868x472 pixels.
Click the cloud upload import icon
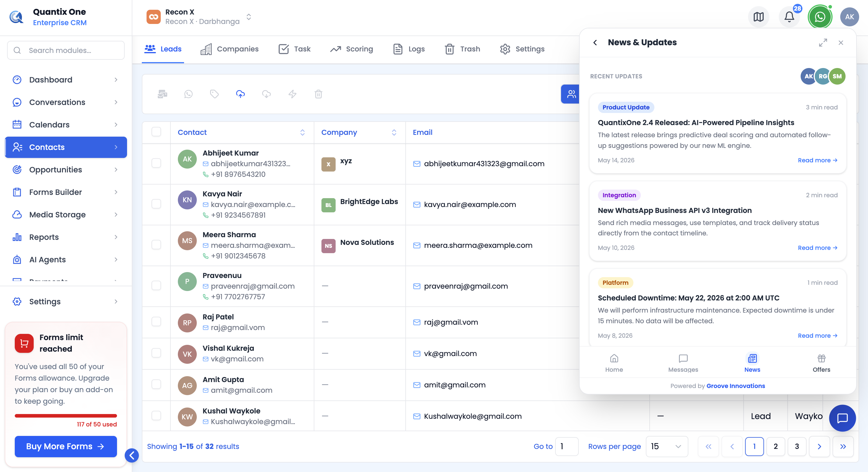240,94
